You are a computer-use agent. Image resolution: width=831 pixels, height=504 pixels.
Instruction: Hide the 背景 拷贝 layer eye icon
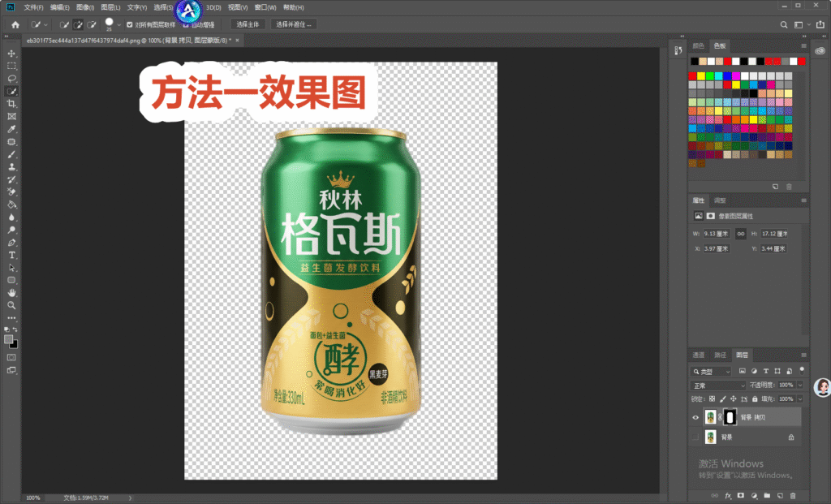[695, 418]
